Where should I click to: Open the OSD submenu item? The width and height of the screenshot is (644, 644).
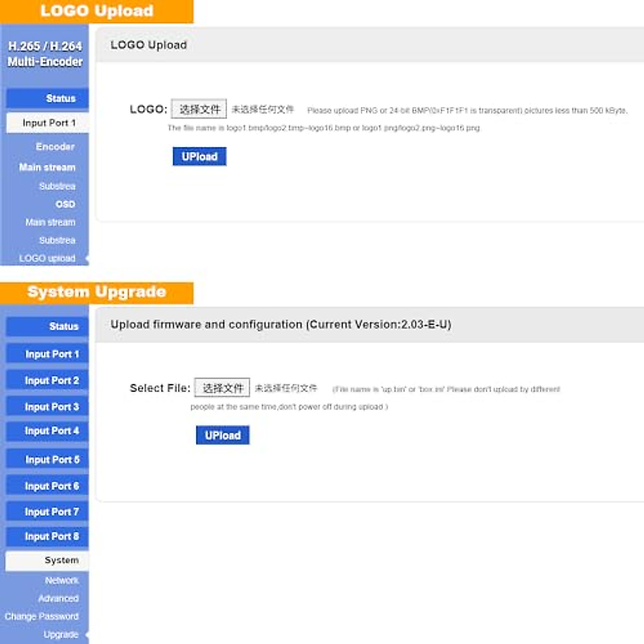[65, 204]
